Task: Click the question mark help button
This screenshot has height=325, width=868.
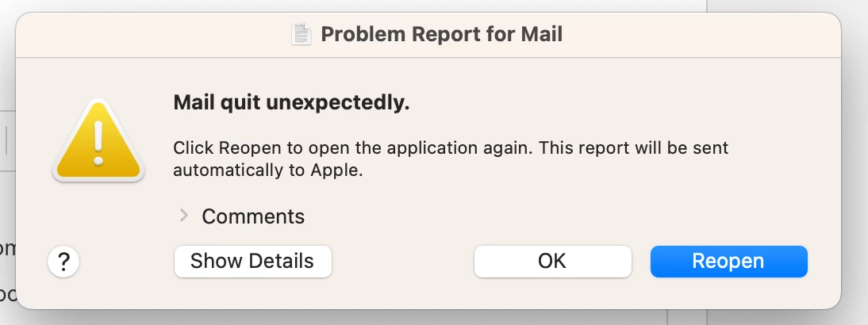Action: pyautogui.click(x=64, y=262)
